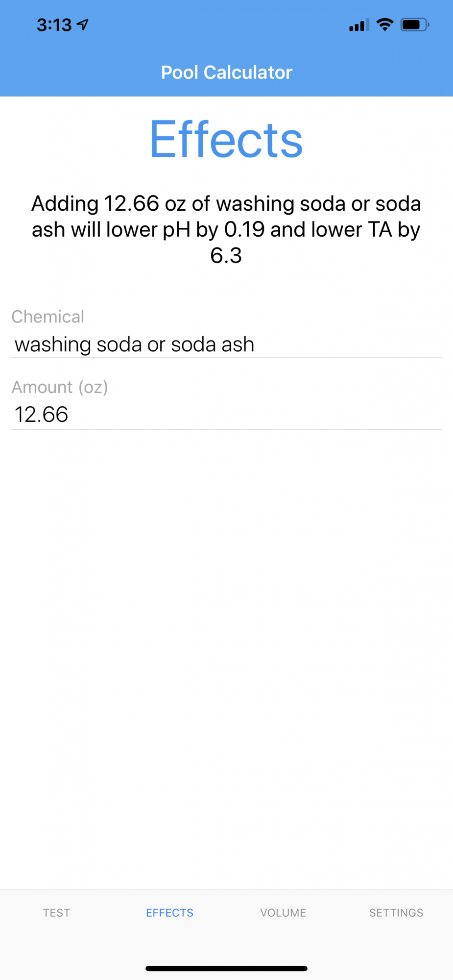Open the SETTINGS tab
The width and height of the screenshot is (453, 980).
click(x=396, y=912)
